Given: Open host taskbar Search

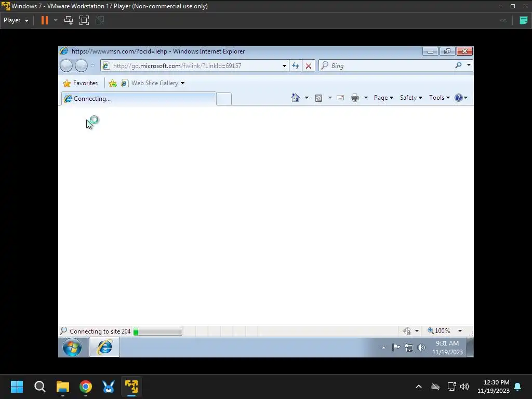Looking at the screenshot, I should (x=39, y=387).
